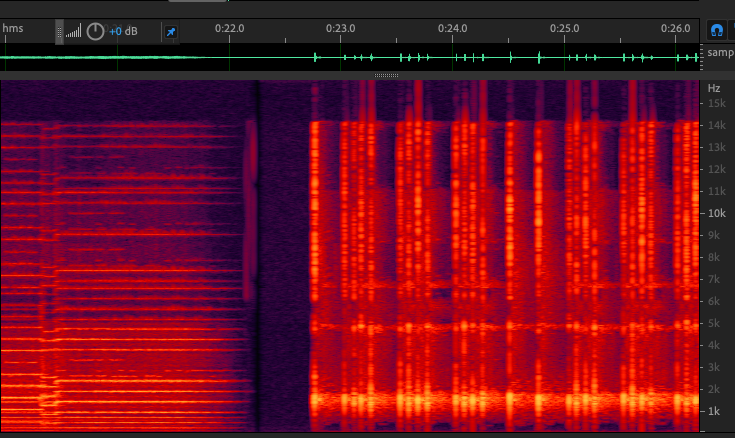Click the 1k label on frequency scale

tap(715, 411)
